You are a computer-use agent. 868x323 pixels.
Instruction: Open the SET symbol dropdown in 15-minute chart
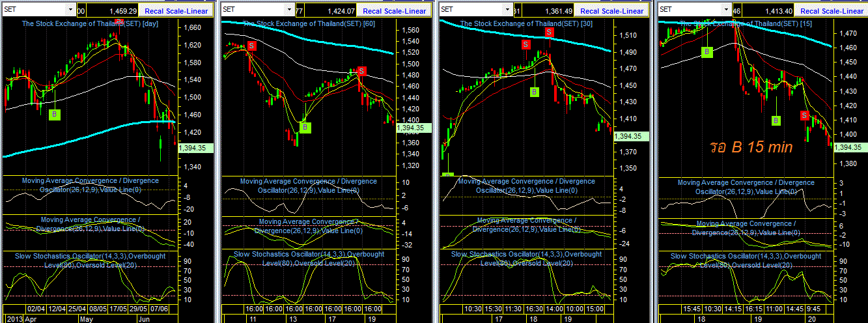click(726, 10)
